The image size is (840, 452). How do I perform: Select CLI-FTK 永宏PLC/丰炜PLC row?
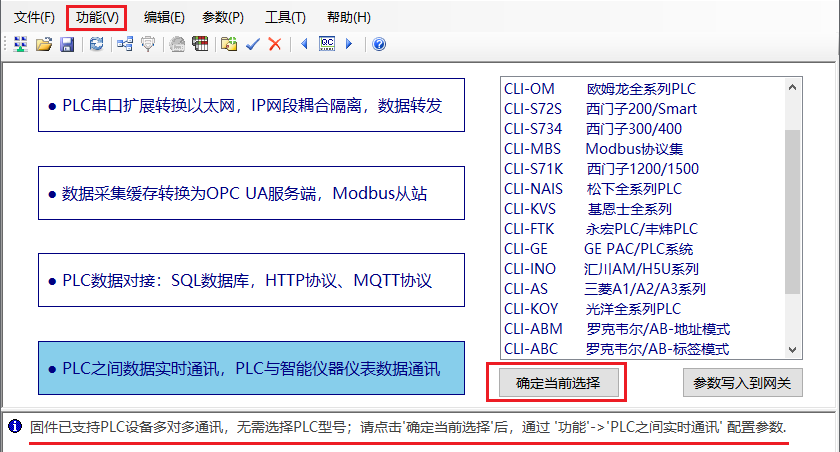pyautogui.click(x=643, y=229)
